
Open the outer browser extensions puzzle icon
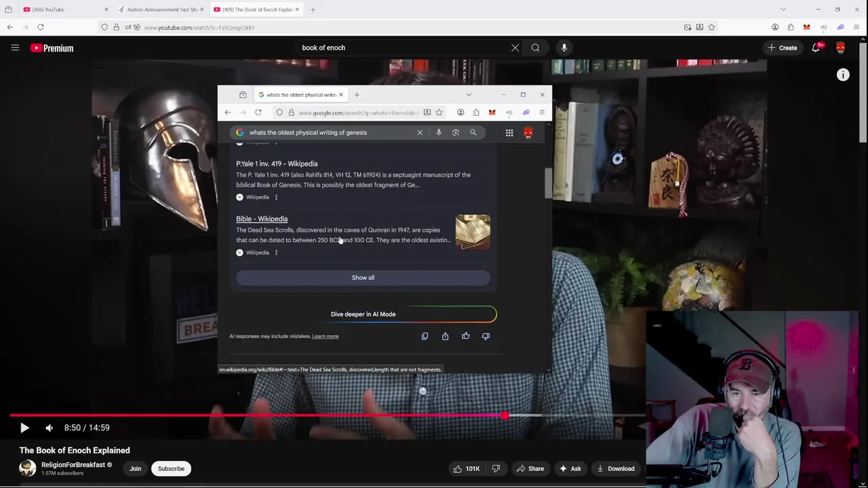pyautogui.click(x=791, y=27)
